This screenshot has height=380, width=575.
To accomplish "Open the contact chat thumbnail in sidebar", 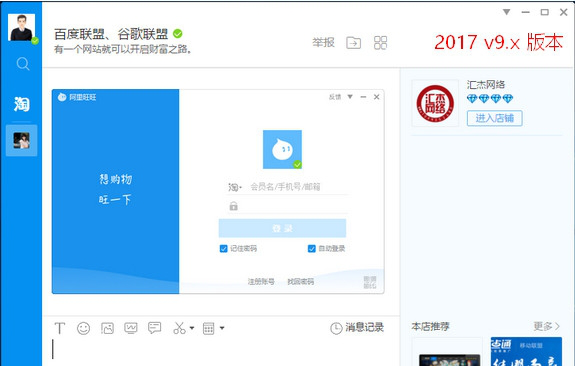I will click(22, 140).
